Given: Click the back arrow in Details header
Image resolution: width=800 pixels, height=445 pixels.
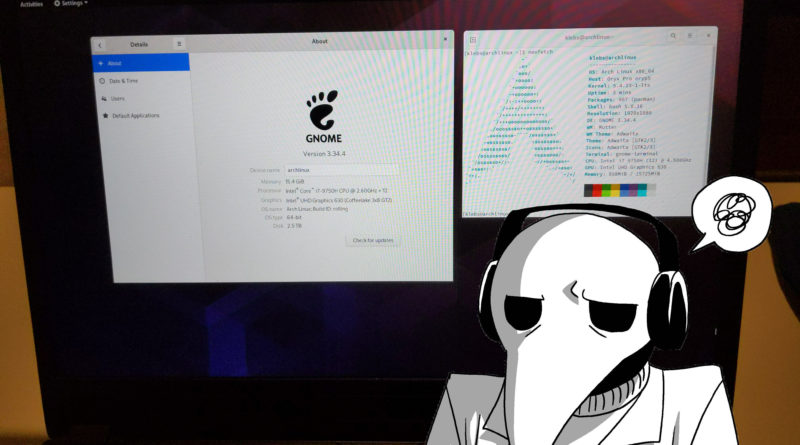Looking at the screenshot, I should 100,45.
